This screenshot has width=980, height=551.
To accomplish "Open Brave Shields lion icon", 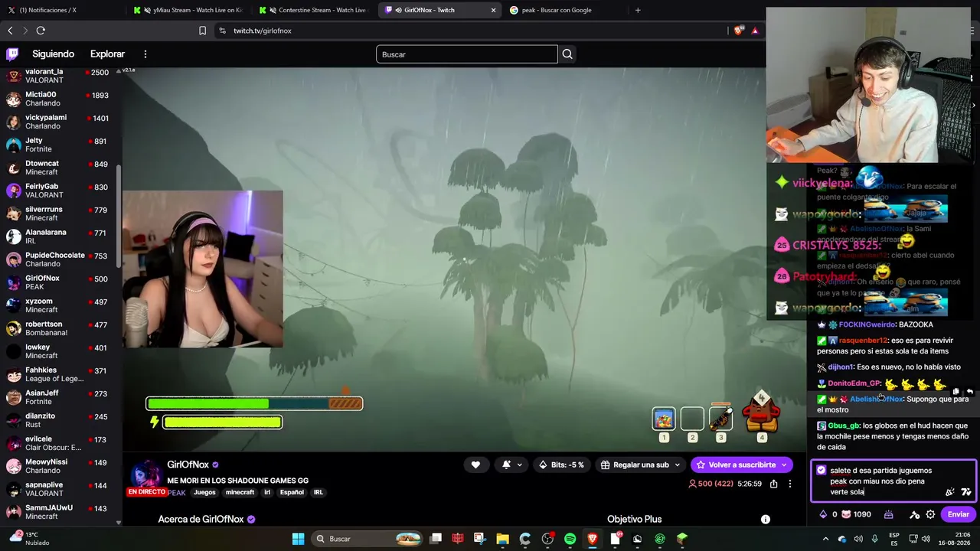I will pyautogui.click(x=738, y=31).
